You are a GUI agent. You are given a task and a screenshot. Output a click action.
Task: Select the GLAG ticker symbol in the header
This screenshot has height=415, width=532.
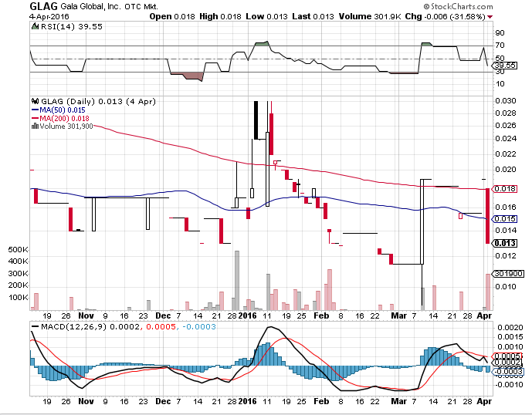pyautogui.click(x=43, y=6)
